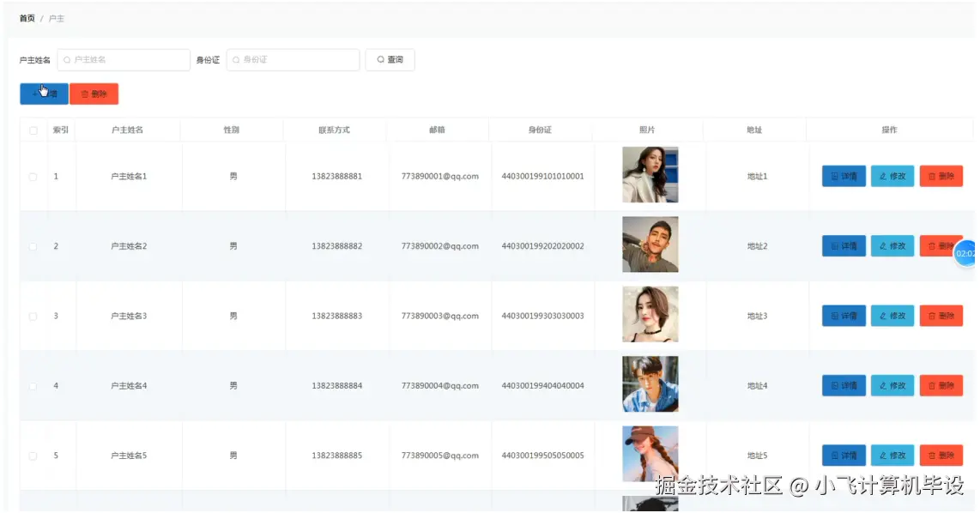980x513 pixels.
Task: Open 详情 for row 户主姓名3
Action: pyautogui.click(x=844, y=317)
